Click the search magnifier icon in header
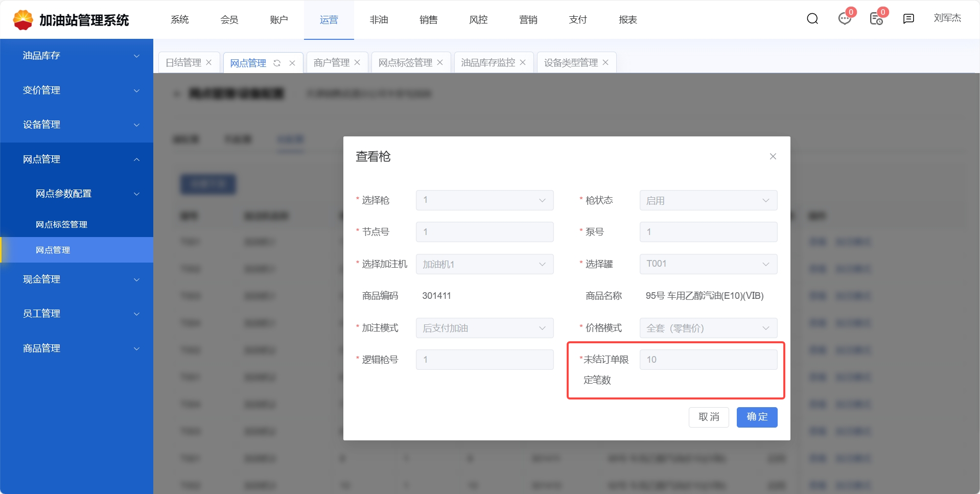 click(812, 19)
